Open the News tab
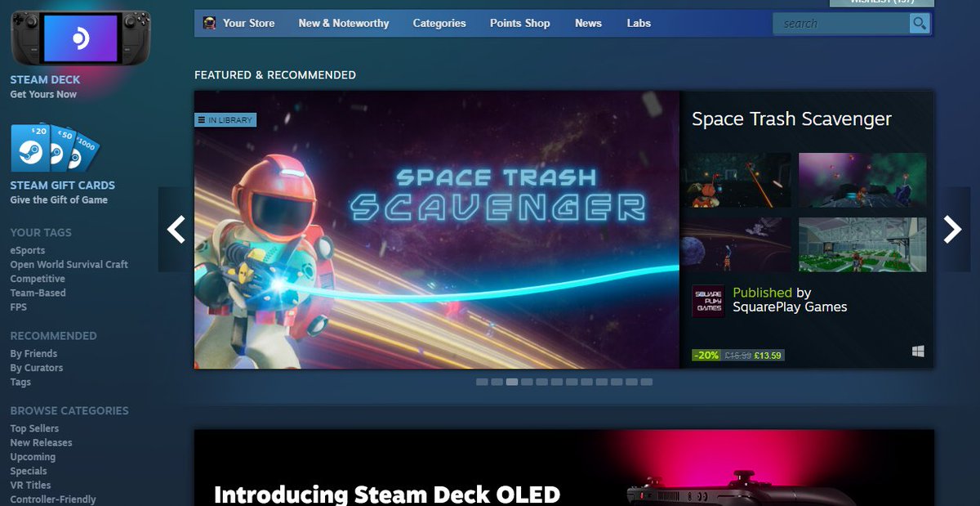The height and width of the screenshot is (506, 980). click(588, 23)
